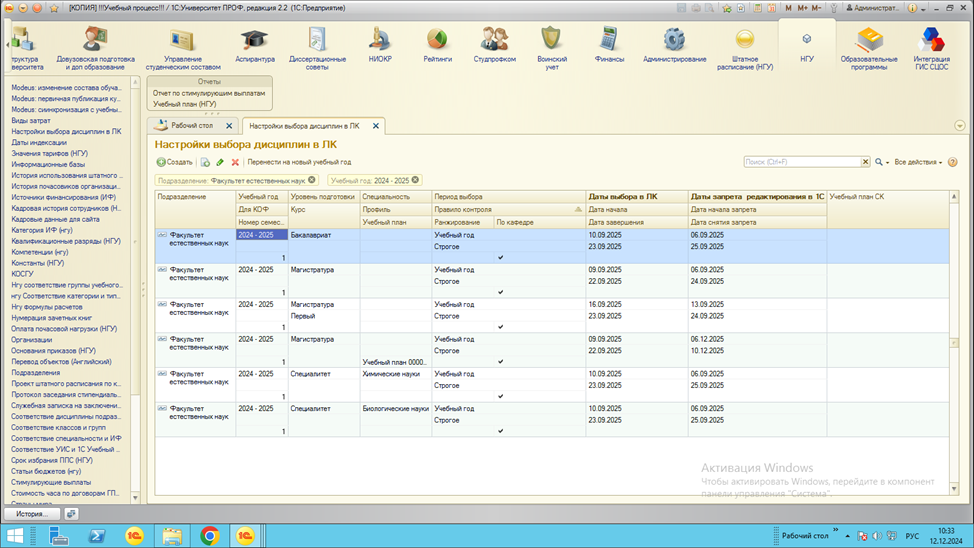Click the Создать button

pos(175,162)
